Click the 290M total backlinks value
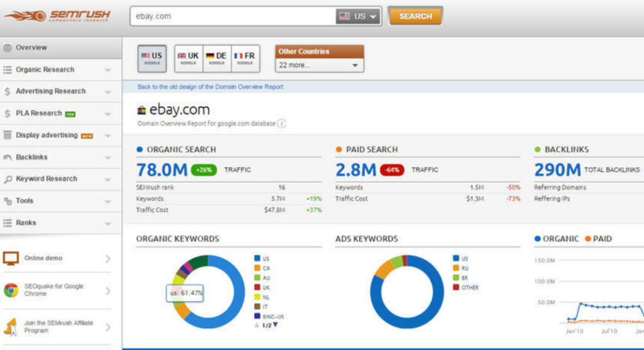 tap(557, 170)
